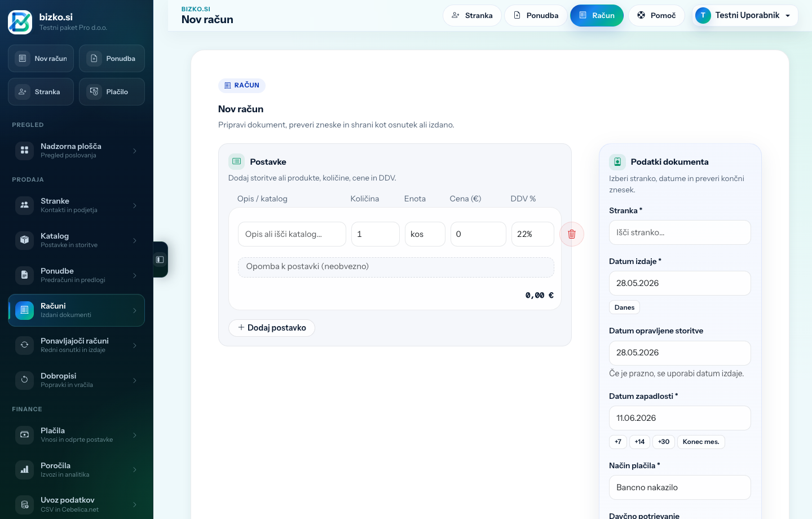Open the Ponudba tab in top bar
Viewport: 812px width, 519px height.
(x=536, y=15)
